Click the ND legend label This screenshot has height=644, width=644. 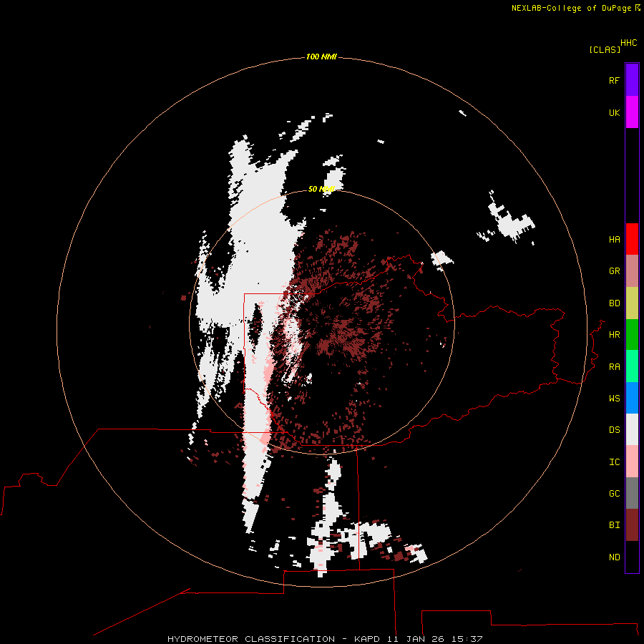[614, 557]
